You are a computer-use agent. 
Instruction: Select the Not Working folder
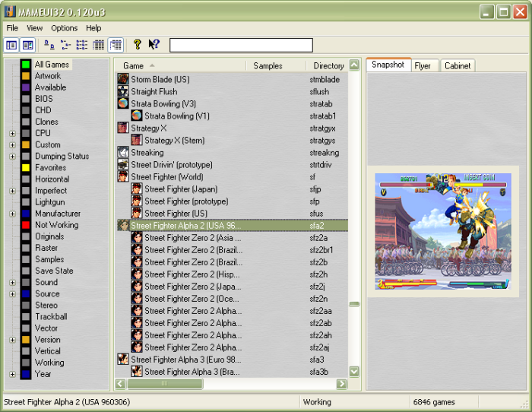(57, 225)
